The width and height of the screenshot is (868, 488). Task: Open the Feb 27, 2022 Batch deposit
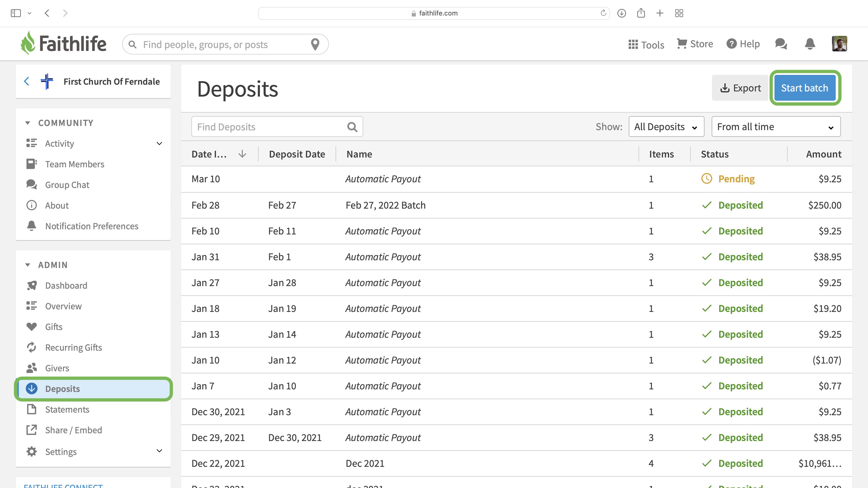tap(385, 205)
